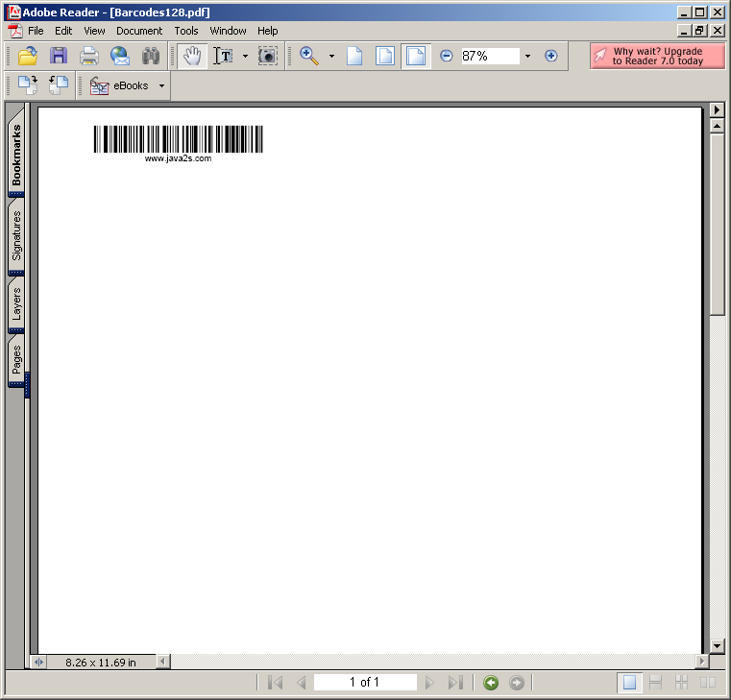Click the zoom out minus button

(446, 56)
